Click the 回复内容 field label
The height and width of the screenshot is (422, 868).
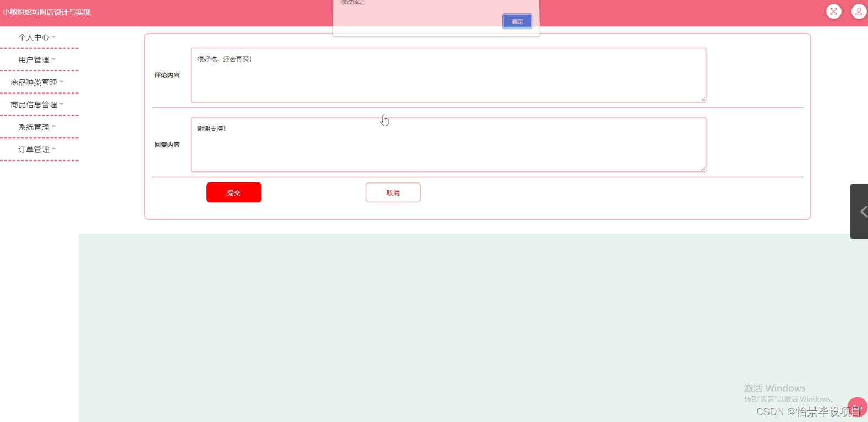(x=167, y=145)
